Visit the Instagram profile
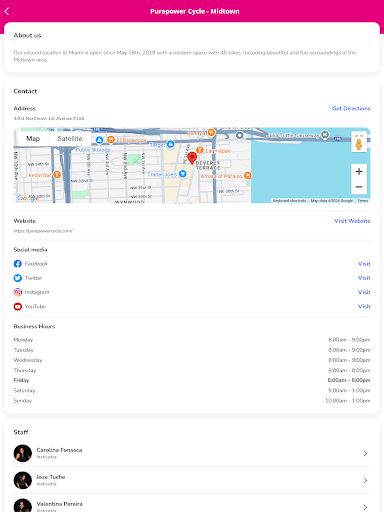Screen dimensions: 384x512 (x=364, y=292)
